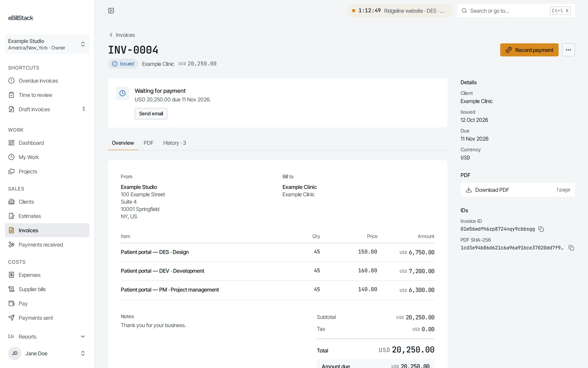Copy the PDF SHA-256 hash
The image size is (588, 368).
571,248
